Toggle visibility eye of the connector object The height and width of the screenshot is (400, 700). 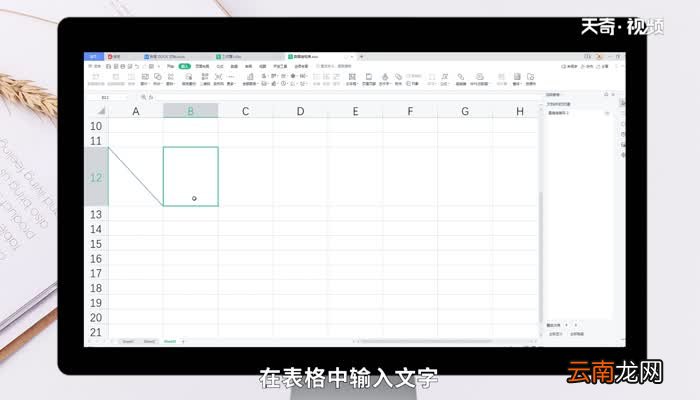[607, 113]
